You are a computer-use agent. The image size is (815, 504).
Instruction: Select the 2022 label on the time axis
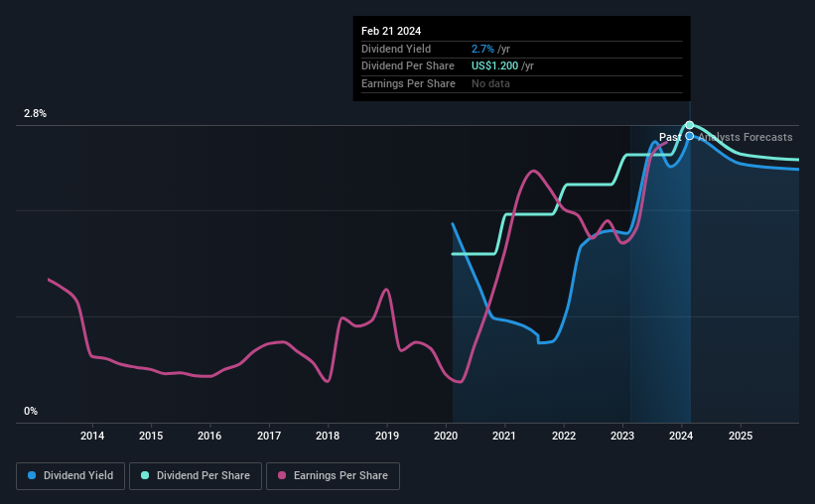coord(564,436)
